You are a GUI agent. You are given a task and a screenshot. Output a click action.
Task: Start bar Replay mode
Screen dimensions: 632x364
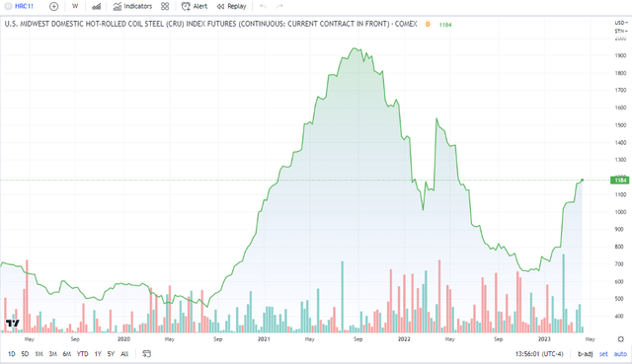click(231, 7)
